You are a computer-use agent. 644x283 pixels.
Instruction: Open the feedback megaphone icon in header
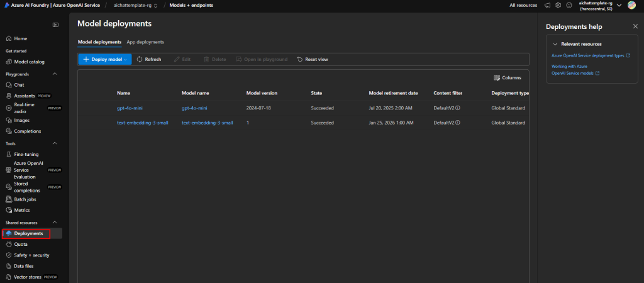tap(547, 5)
